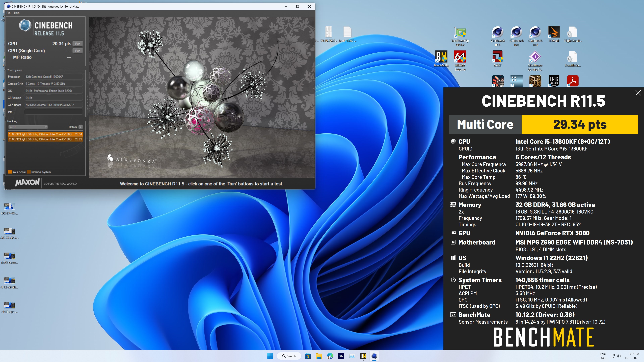This screenshot has width=644, height=362.
Task: Open BenchMate desktop shortcut
Action: click(x=441, y=59)
